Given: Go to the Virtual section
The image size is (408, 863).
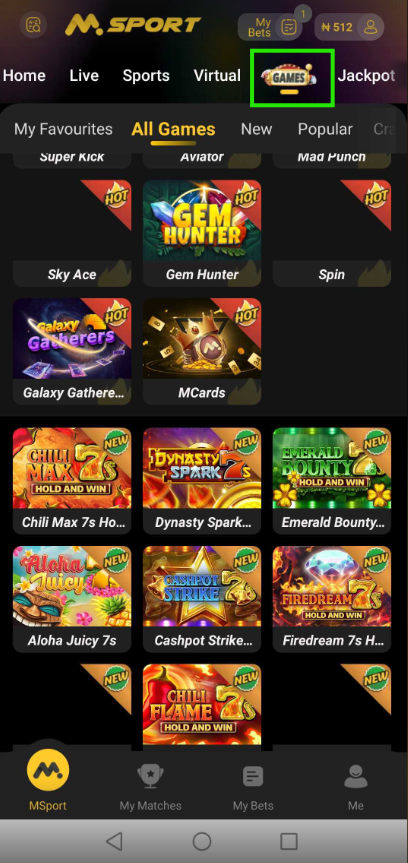Looking at the screenshot, I should [x=217, y=75].
